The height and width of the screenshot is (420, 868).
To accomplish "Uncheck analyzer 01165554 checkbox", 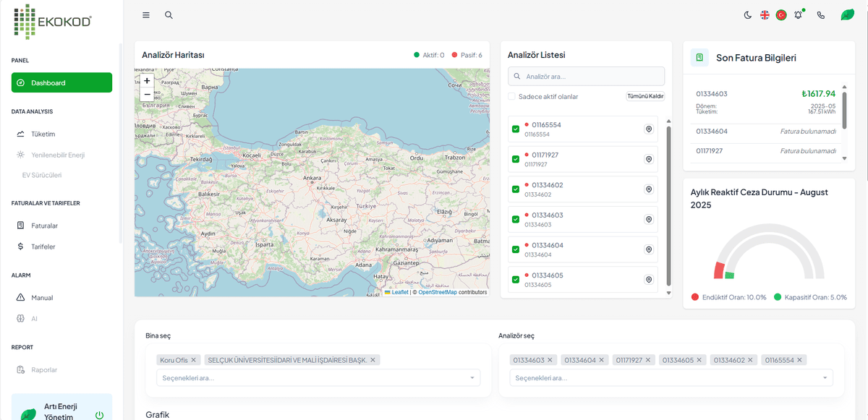I will (x=516, y=129).
